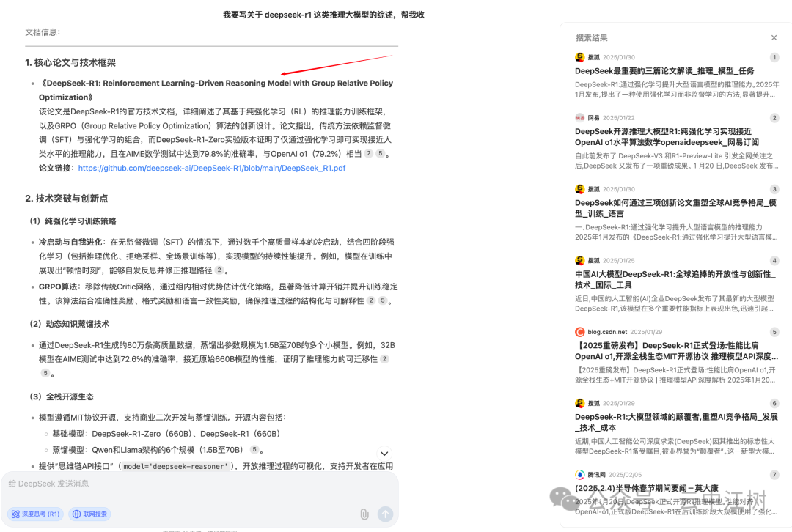The width and height of the screenshot is (792, 532).
Task: Click citation 5 after the 79.2% 相当 sentence
Action: (x=381, y=153)
